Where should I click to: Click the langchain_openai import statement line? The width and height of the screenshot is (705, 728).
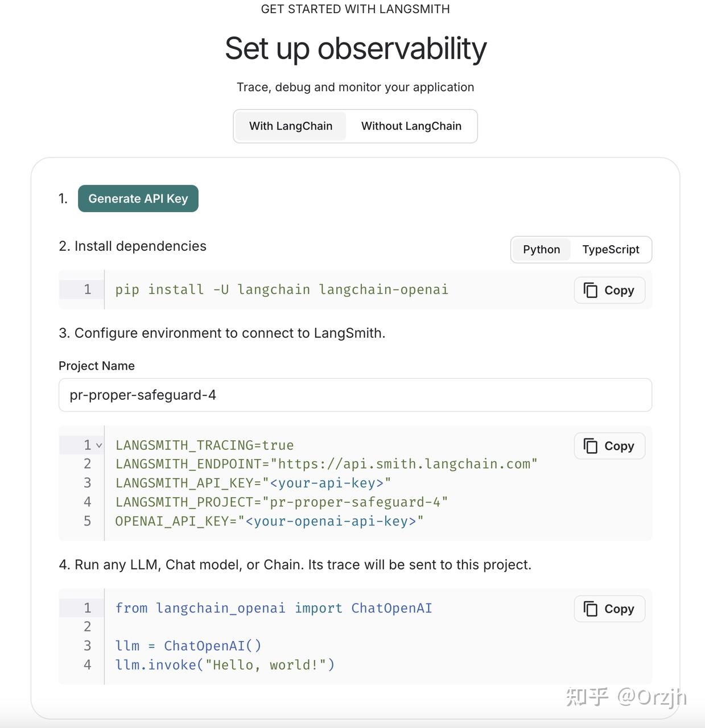(x=274, y=608)
